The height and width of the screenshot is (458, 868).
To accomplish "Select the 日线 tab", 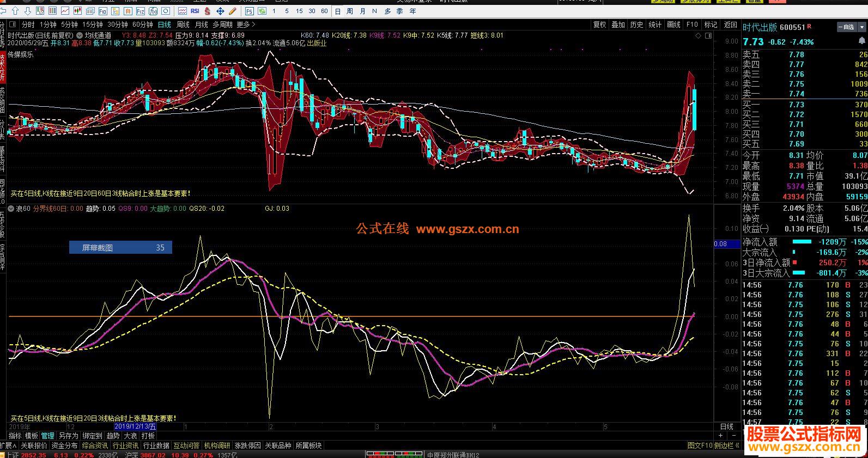I will 165,25.
